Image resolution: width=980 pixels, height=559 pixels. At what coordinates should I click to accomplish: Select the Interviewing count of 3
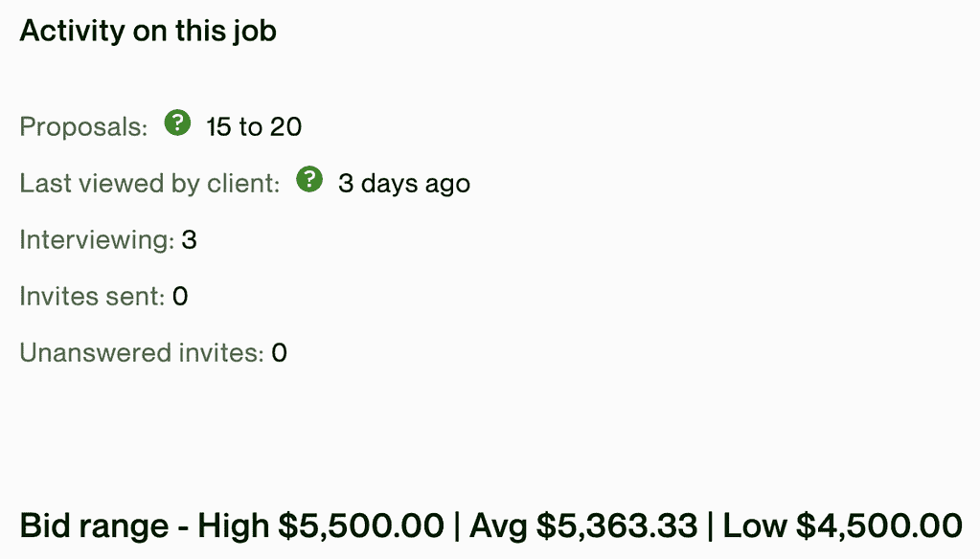click(x=190, y=240)
